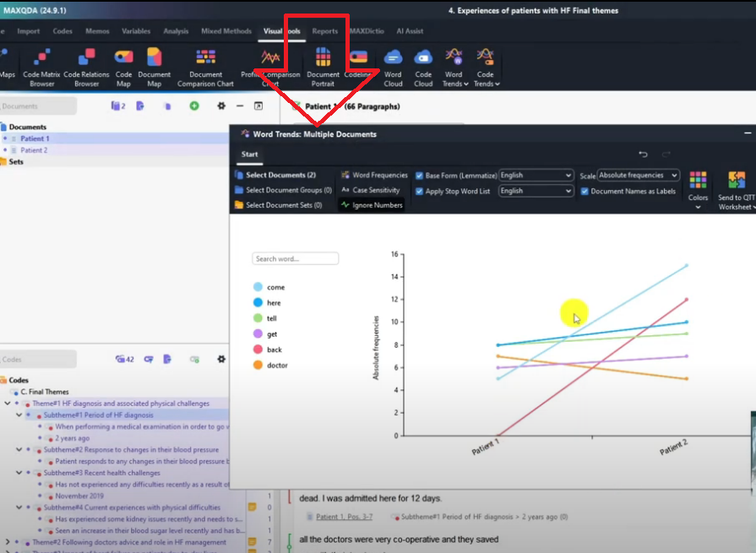This screenshot has width=756, height=553.
Task: Click Select Documents (2)
Action: 275,175
